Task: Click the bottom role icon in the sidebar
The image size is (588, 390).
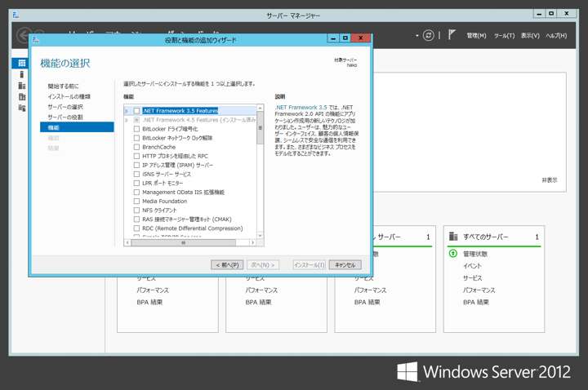Action: [x=22, y=108]
